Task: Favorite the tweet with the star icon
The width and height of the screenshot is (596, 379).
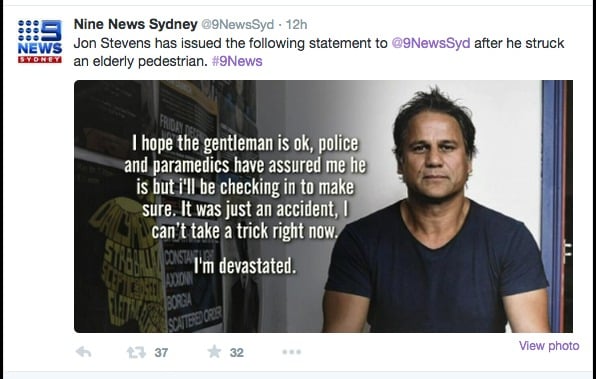Action: coord(214,352)
